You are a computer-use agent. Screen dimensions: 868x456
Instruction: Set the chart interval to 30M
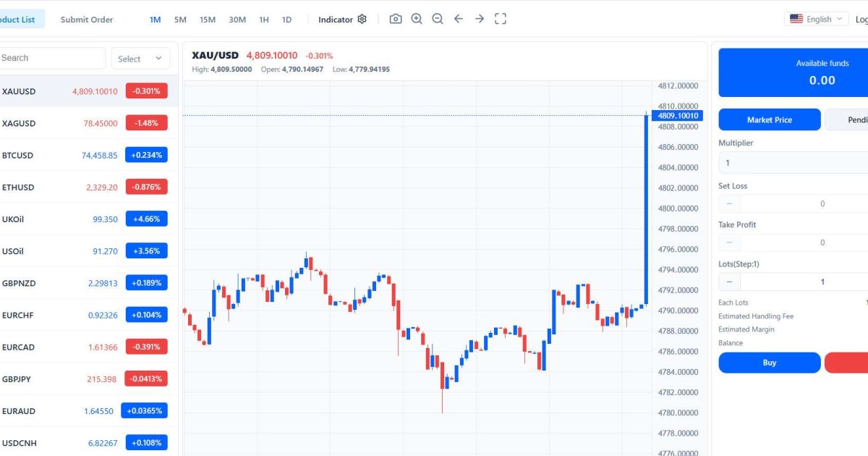(237, 20)
